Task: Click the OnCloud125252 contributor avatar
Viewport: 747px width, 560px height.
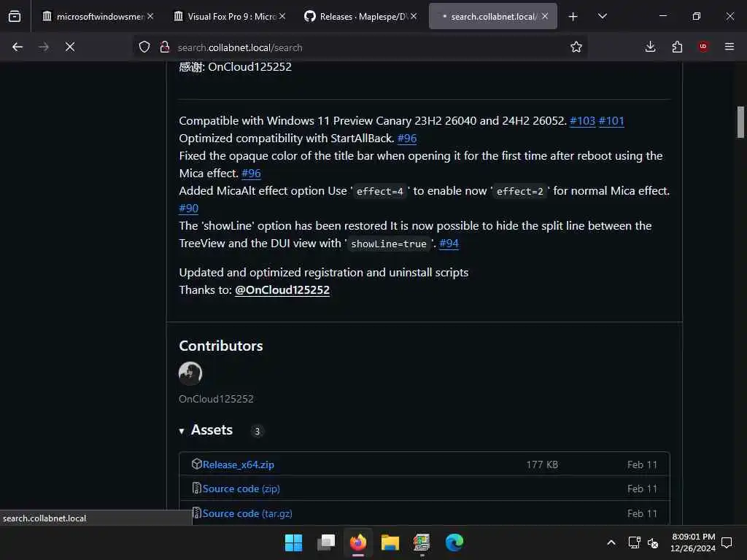Action: point(190,373)
